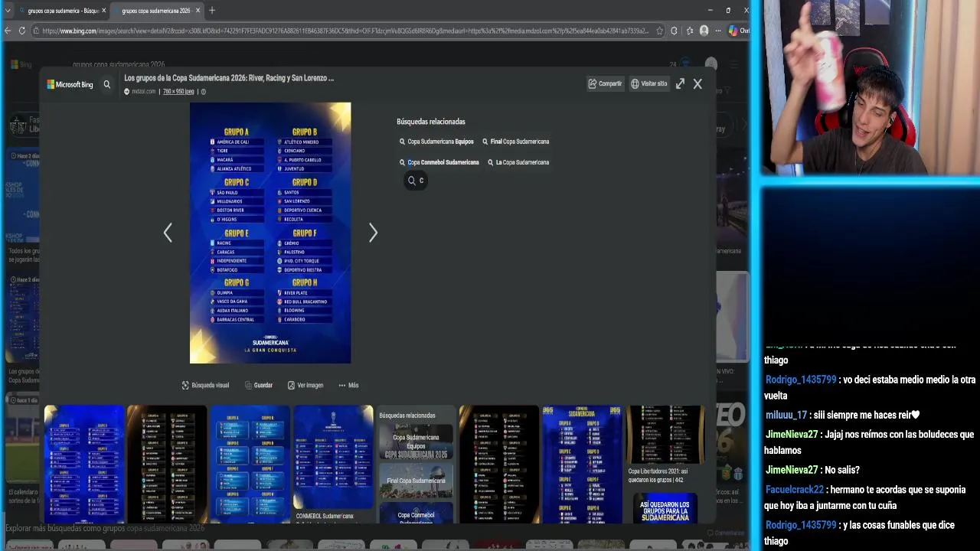Open the mdzol.com source link
Screen dimensions: 980x551
(143, 92)
